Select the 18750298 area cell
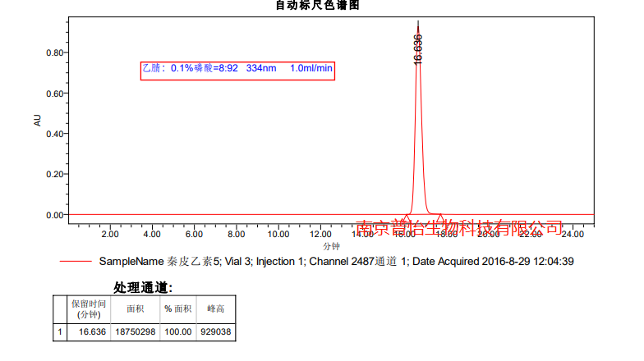This screenshot has width=644, height=361. 136,331
